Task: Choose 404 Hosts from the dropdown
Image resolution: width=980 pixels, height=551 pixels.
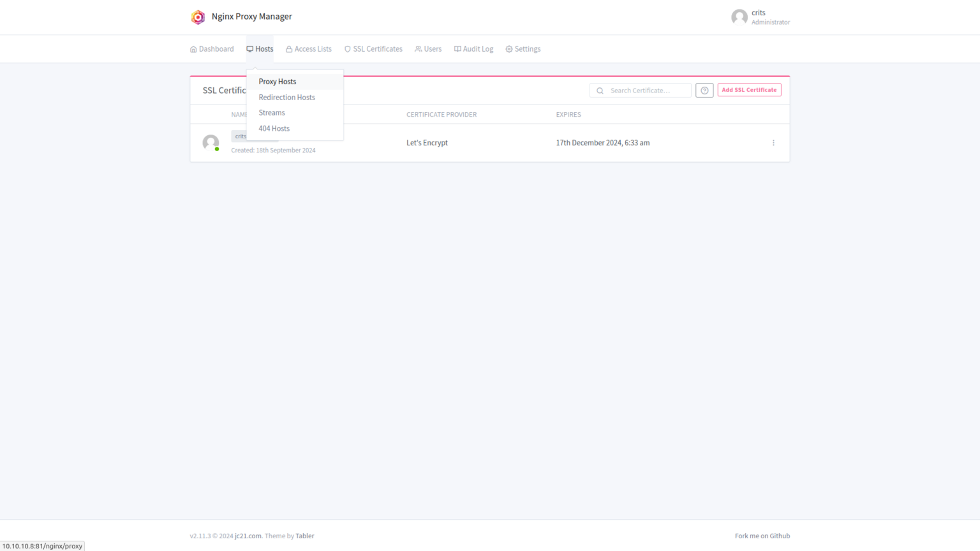Action: point(274,128)
